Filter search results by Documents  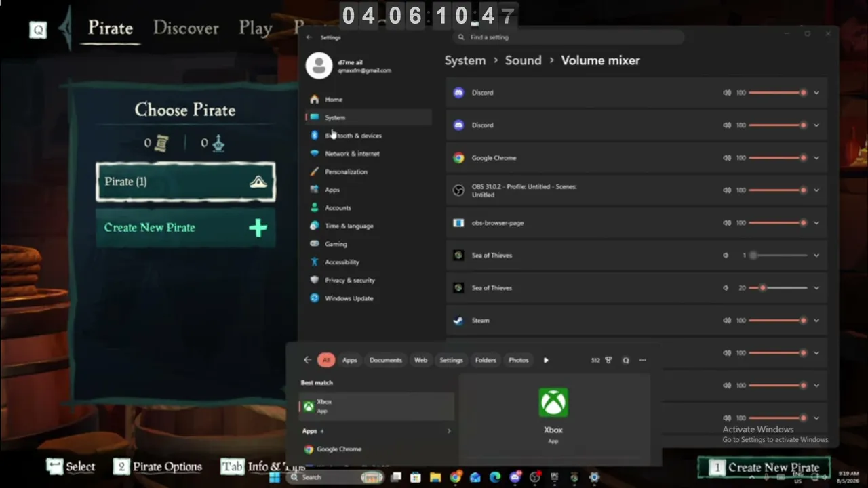point(386,360)
